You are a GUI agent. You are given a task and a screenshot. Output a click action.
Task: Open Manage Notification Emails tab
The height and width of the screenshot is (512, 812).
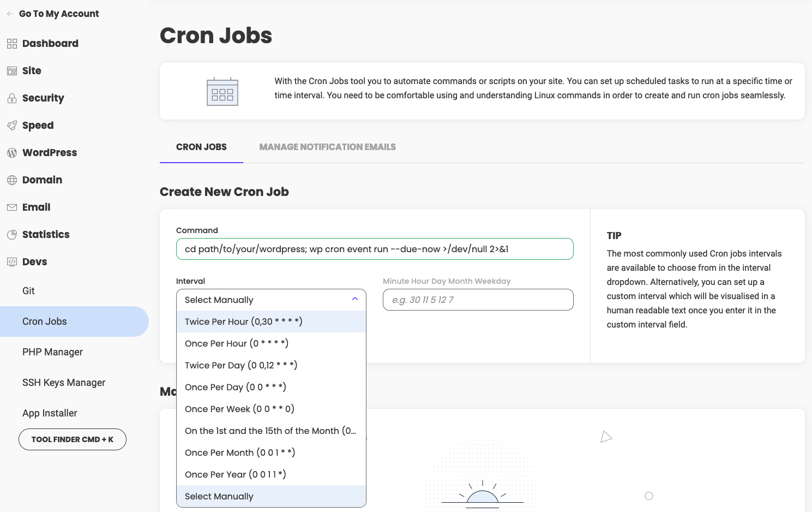[x=327, y=147]
